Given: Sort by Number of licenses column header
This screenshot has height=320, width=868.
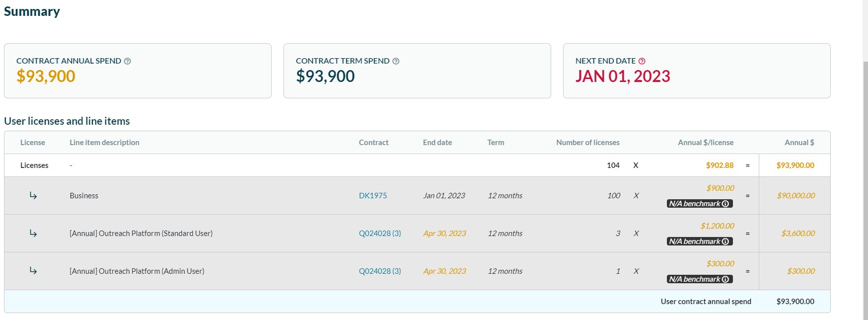Looking at the screenshot, I should [587, 143].
